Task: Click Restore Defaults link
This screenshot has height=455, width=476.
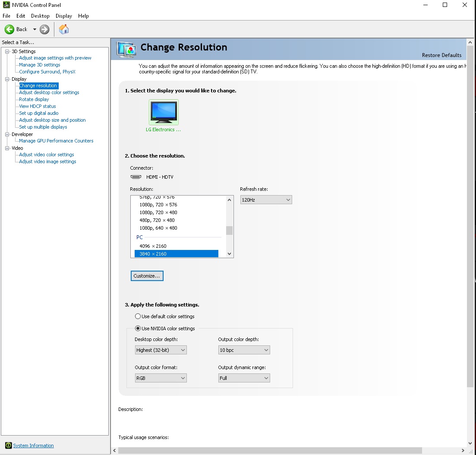Action: (441, 55)
